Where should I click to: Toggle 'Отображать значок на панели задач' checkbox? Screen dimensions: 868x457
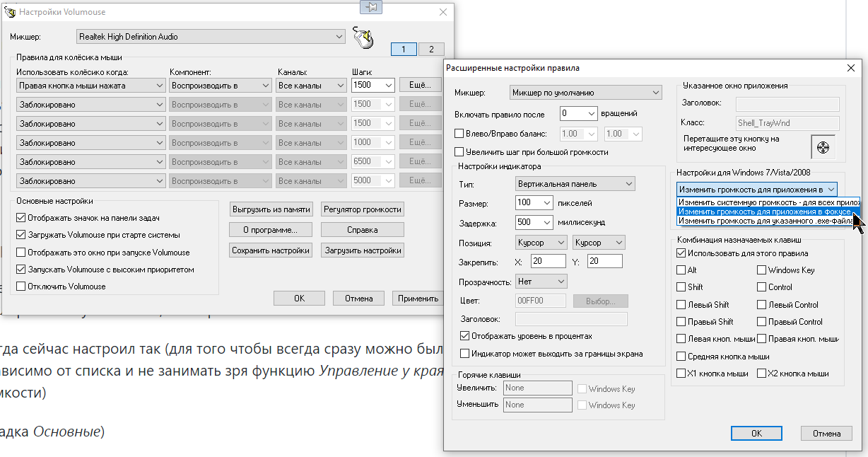point(21,217)
